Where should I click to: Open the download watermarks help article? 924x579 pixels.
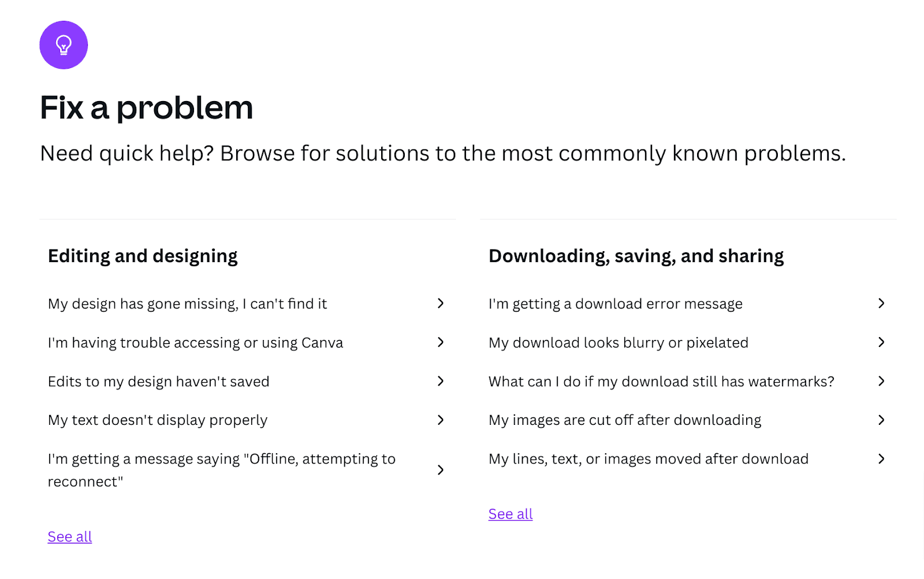[661, 382]
